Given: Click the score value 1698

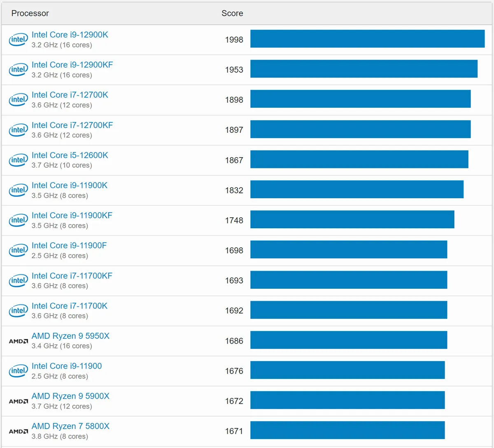Looking at the screenshot, I should (x=234, y=251).
